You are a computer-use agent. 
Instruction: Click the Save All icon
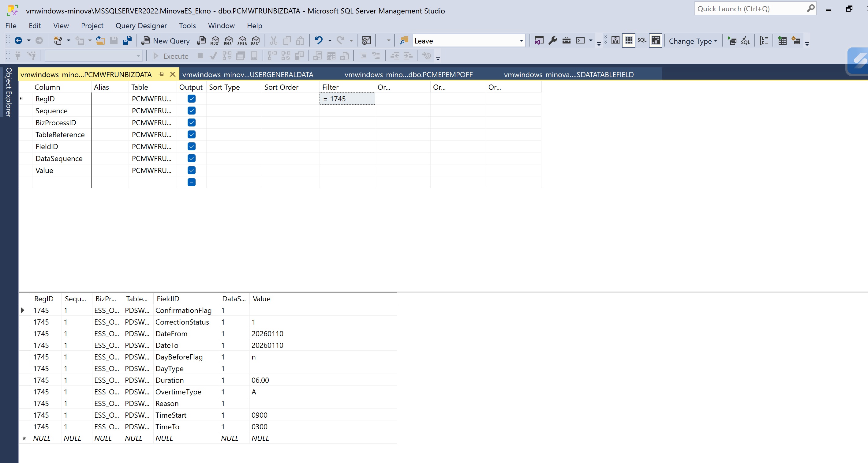(x=127, y=41)
